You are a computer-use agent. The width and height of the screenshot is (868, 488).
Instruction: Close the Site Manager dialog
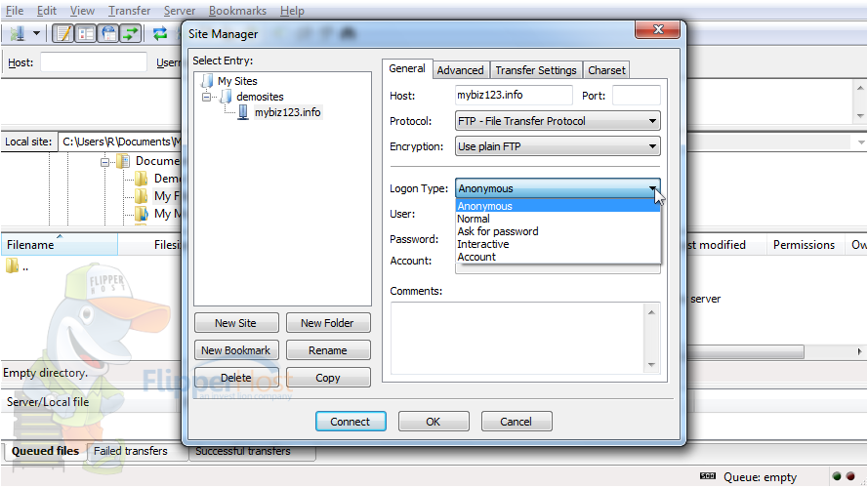[x=658, y=29]
